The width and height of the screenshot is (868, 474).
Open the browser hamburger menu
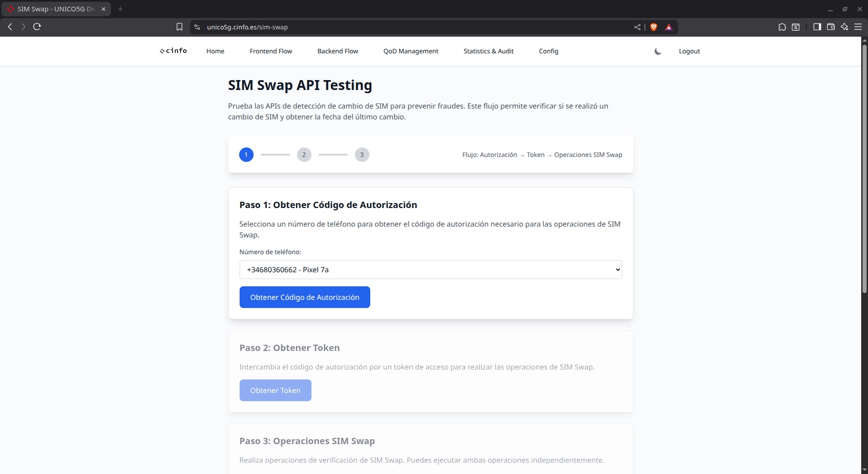[858, 27]
